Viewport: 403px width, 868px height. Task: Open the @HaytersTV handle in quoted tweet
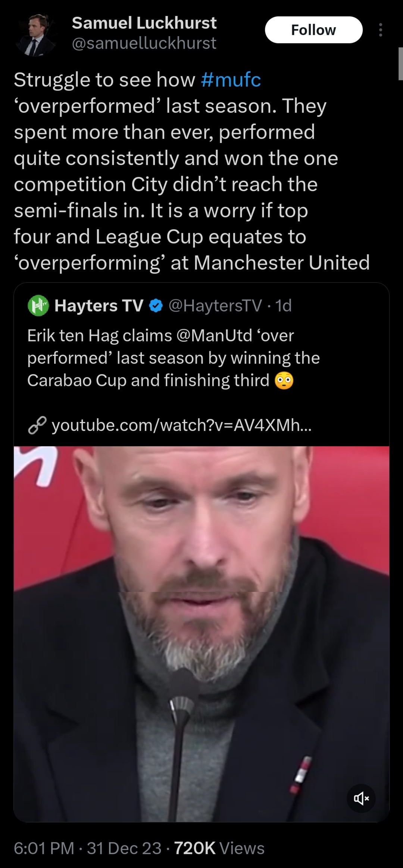click(x=215, y=306)
